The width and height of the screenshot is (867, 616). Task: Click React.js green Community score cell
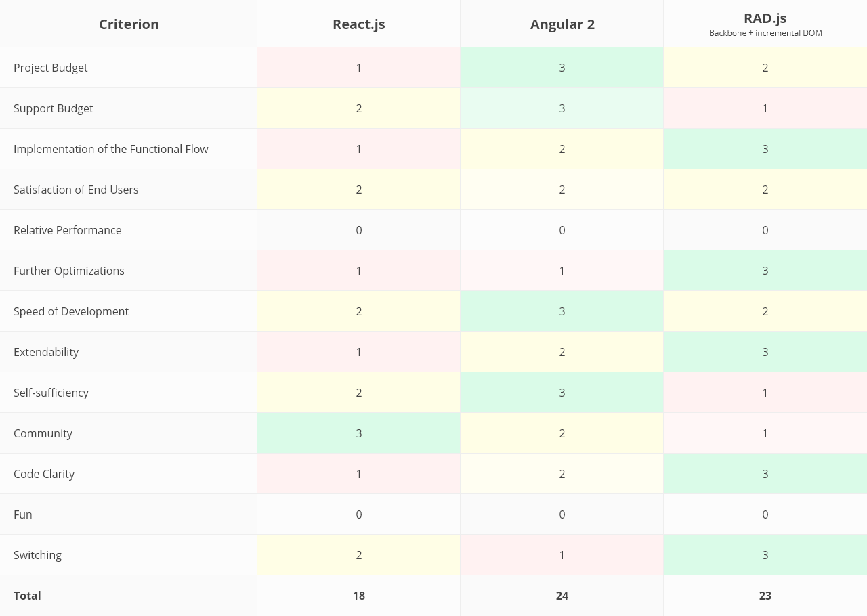tap(358, 433)
